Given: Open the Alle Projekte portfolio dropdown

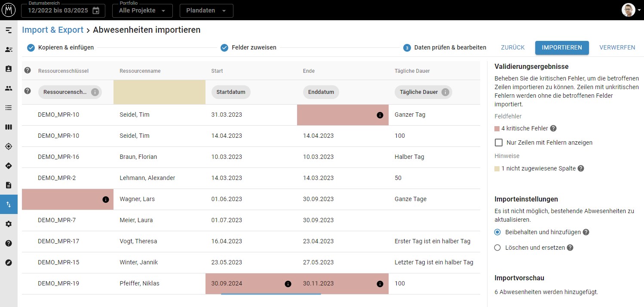Looking at the screenshot, I should pyautogui.click(x=142, y=11).
